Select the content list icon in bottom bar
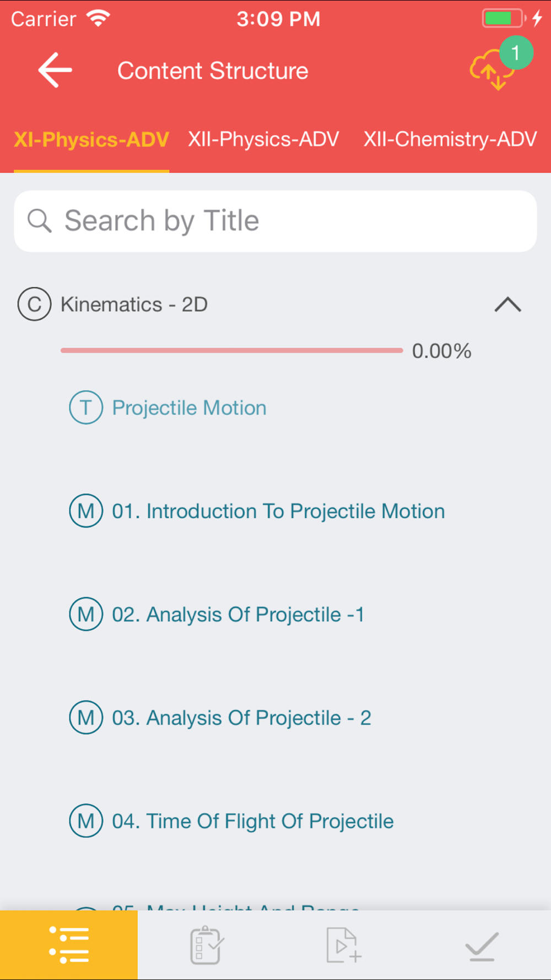 (x=69, y=945)
